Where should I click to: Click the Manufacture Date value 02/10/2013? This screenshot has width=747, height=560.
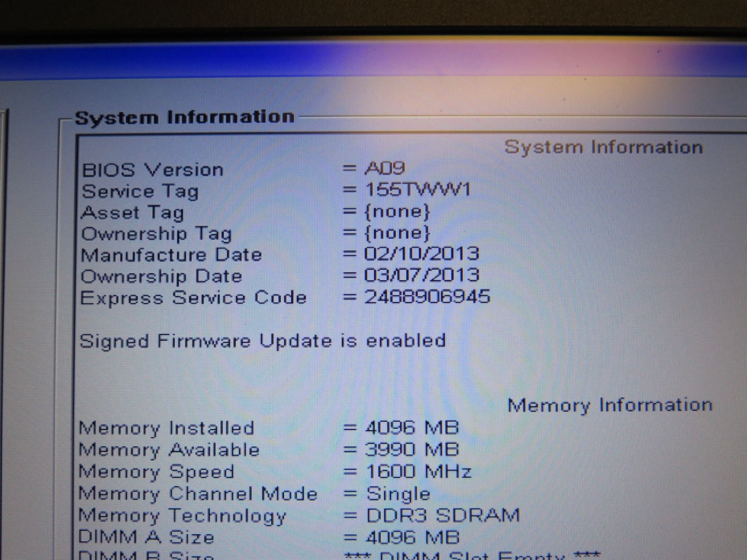coord(422,254)
